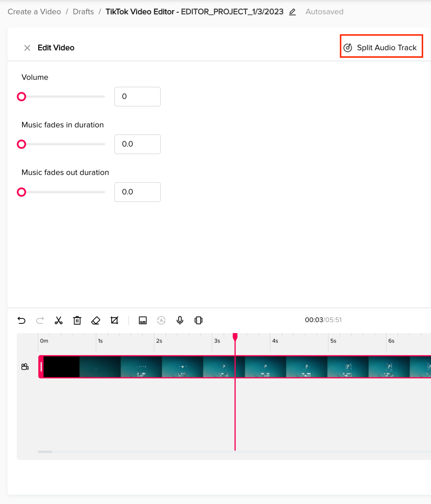Click the 2s mark on timeline ruler
431x504 pixels.
point(159,341)
